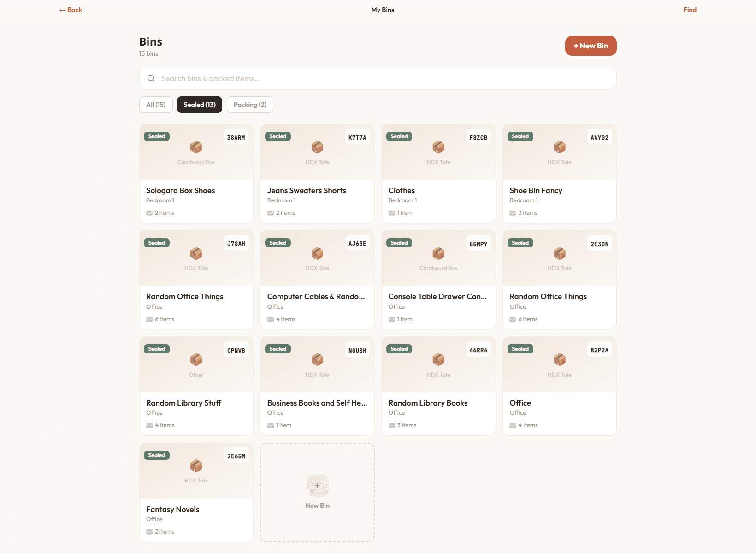Image resolution: width=756 pixels, height=553 pixels.
Task: Open the Console Table Drawer Con... bin title
Action: (x=437, y=296)
